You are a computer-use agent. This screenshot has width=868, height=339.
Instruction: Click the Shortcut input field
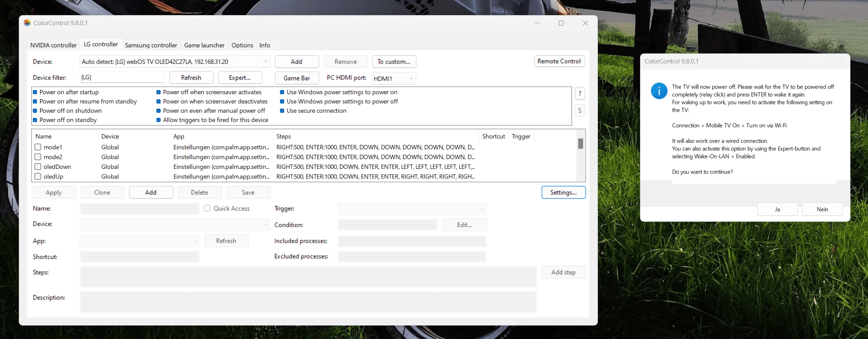140,257
